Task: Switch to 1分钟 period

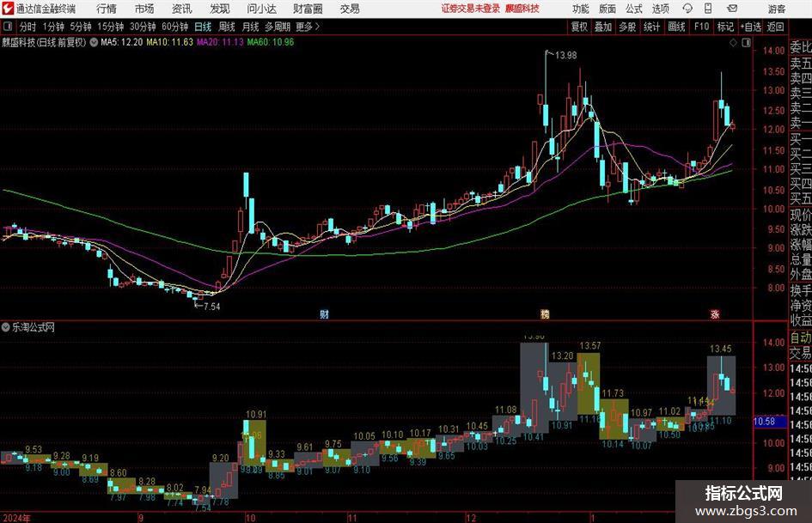Action: (53, 27)
